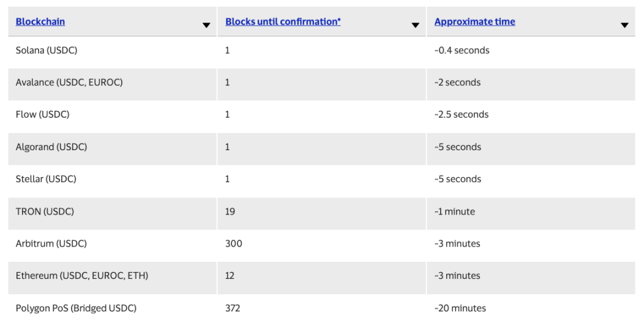The width and height of the screenshot is (644, 328).
Task: Sort by the Blockchain header link
Action: [x=40, y=21]
